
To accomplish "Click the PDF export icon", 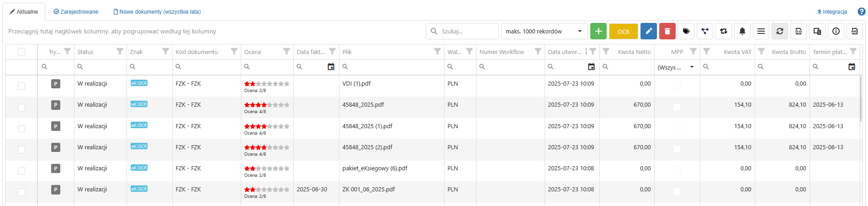I will (x=854, y=31).
